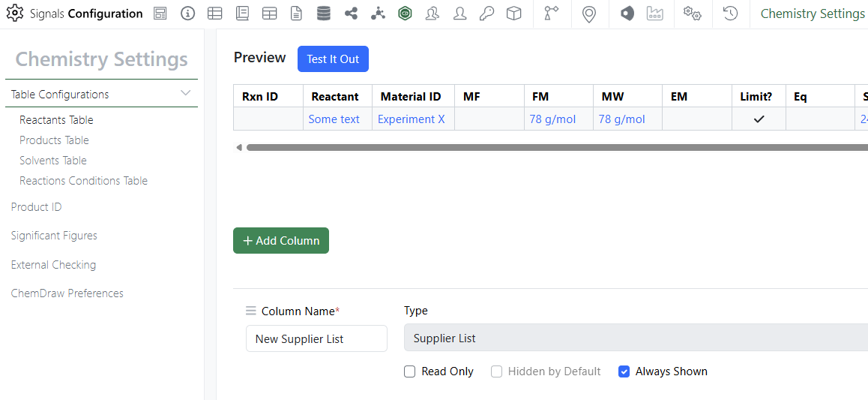Click the share nodes icon
This screenshot has height=400, width=868.
pos(351,14)
